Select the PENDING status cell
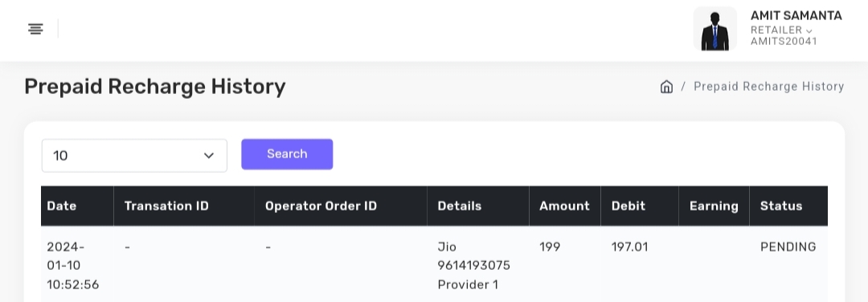The image size is (868, 302). point(788,247)
